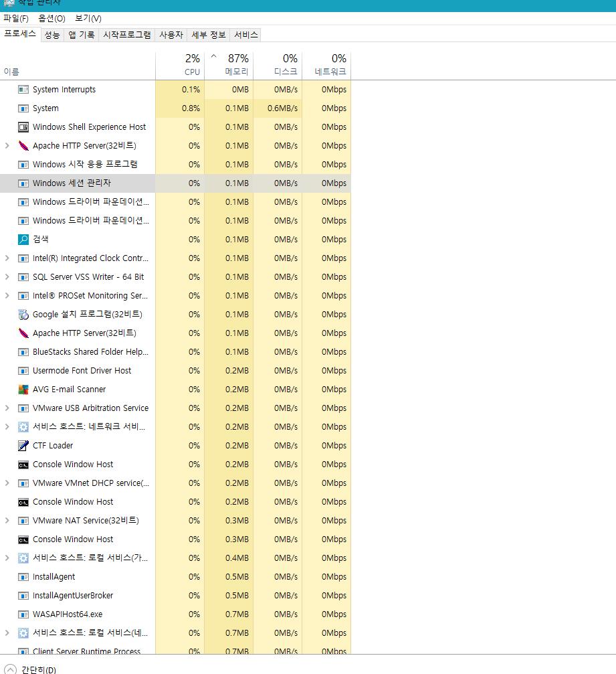Expand VMware NAT Service entry
616x674 pixels.
[7, 520]
